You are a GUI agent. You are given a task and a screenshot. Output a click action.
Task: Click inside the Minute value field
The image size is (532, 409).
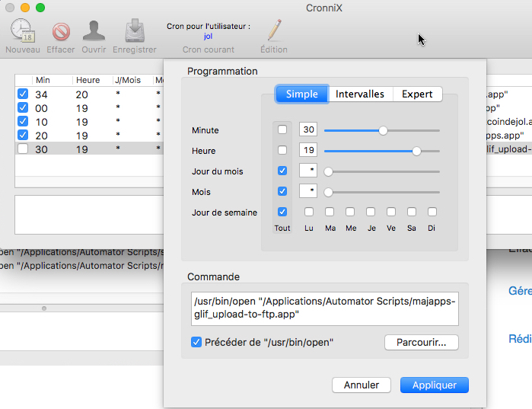(307, 130)
